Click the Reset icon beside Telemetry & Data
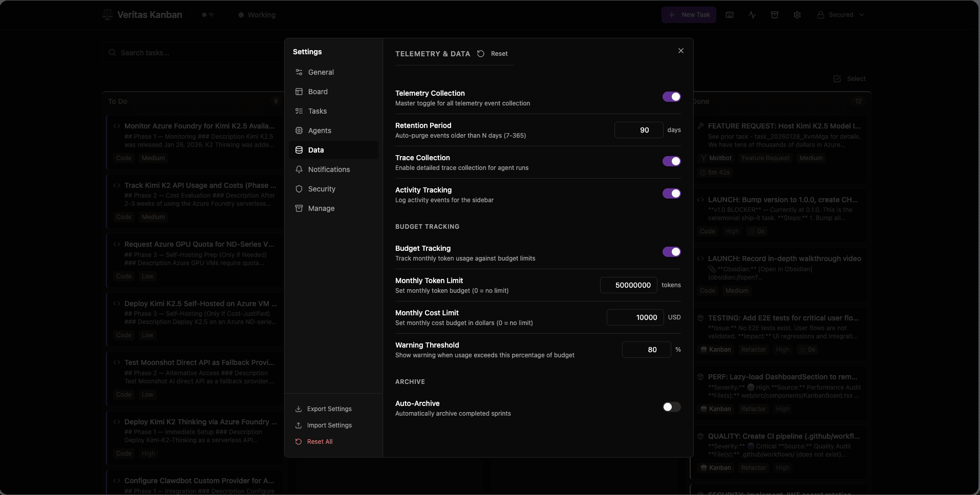The height and width of the screenshot is (495, 980). pyautogui.click(x=481, y=54)
